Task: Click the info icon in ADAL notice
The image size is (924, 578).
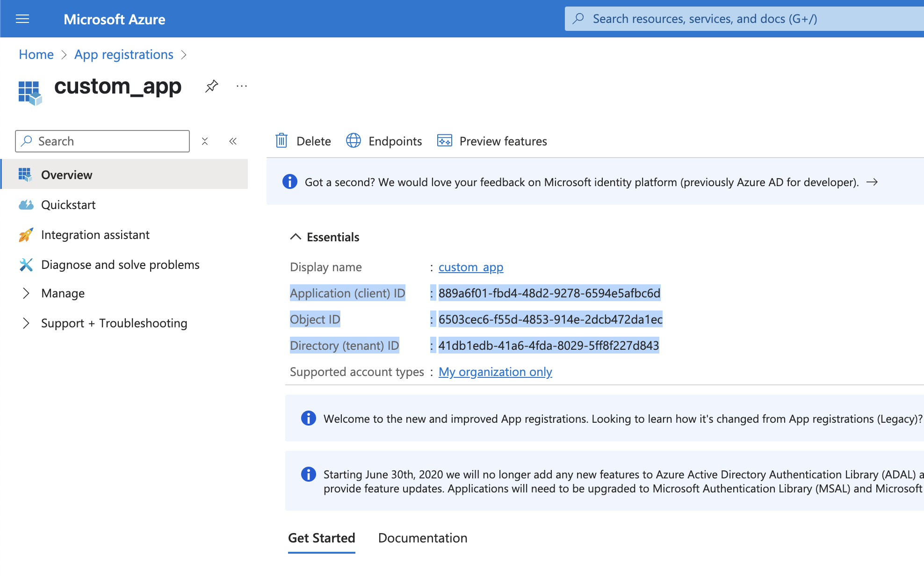Action: (x=309, y=474)
